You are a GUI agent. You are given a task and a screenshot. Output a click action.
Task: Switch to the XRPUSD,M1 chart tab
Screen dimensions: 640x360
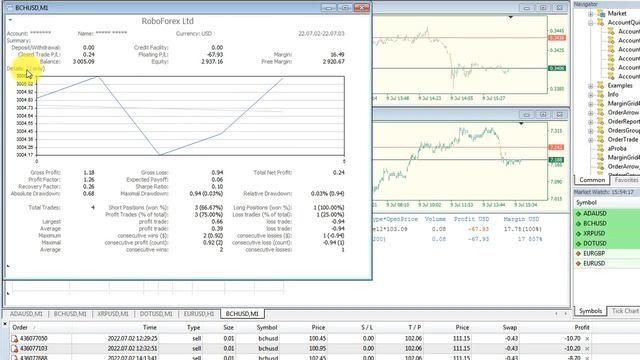[113, 314]
